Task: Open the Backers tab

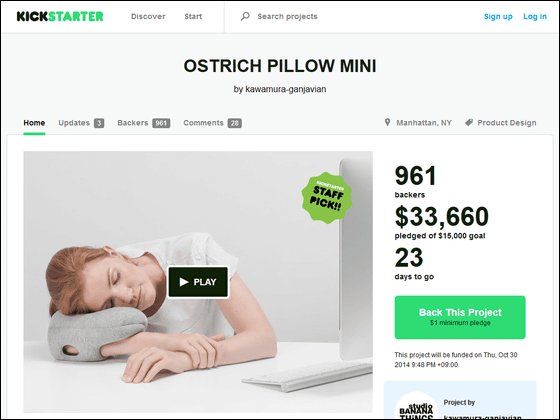Action: tap(144, 123)
